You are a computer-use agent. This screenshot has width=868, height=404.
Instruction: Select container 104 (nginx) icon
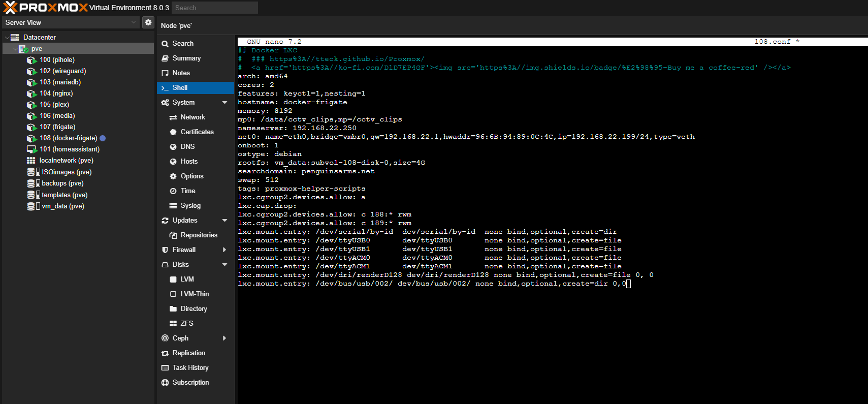click(x=31, y=94)
